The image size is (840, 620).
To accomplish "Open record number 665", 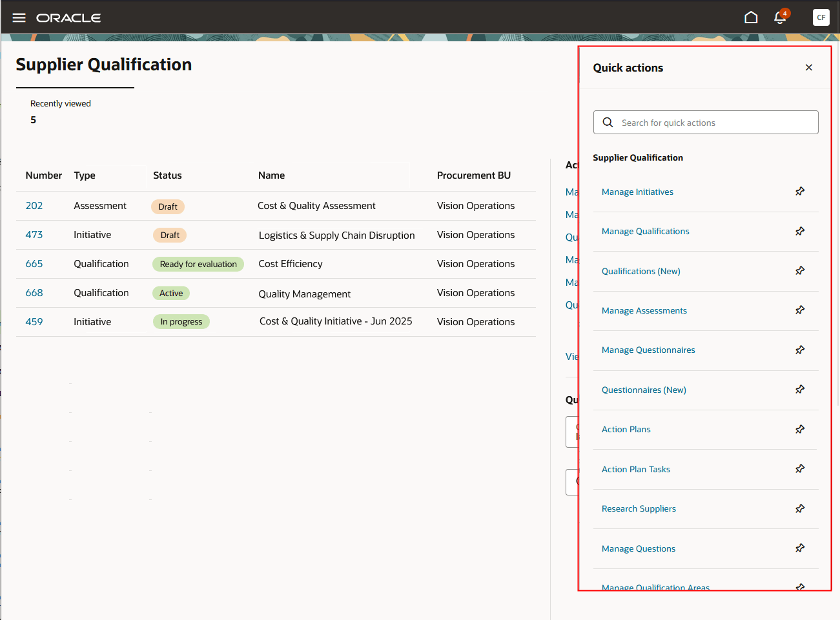I will [34, 264].
